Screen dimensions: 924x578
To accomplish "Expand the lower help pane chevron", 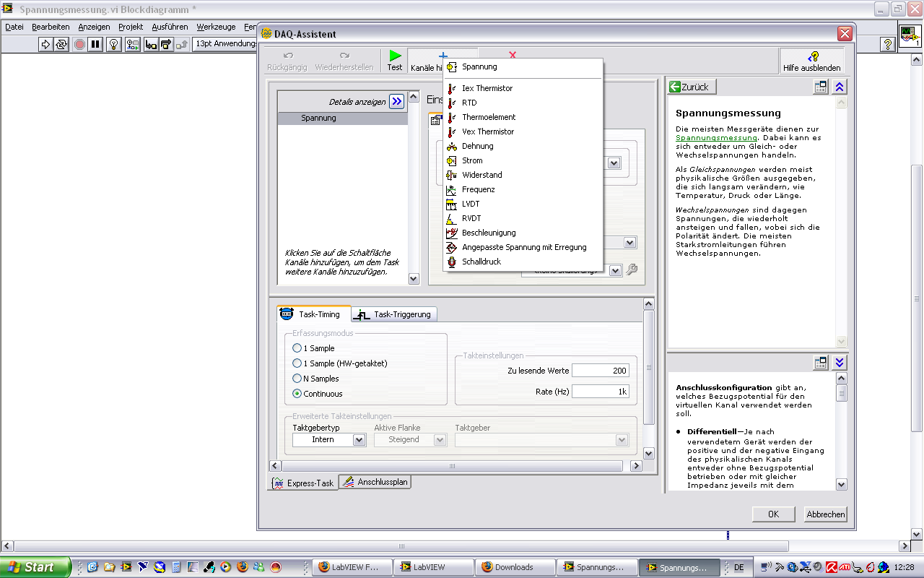I will [839, 363].
